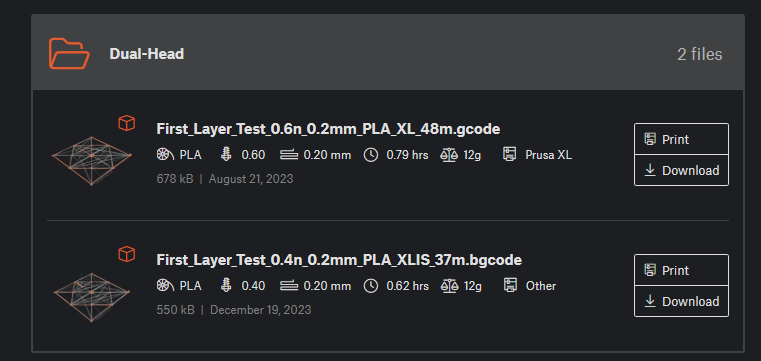Collapse the Dual-Head folder header

(387, 53)
